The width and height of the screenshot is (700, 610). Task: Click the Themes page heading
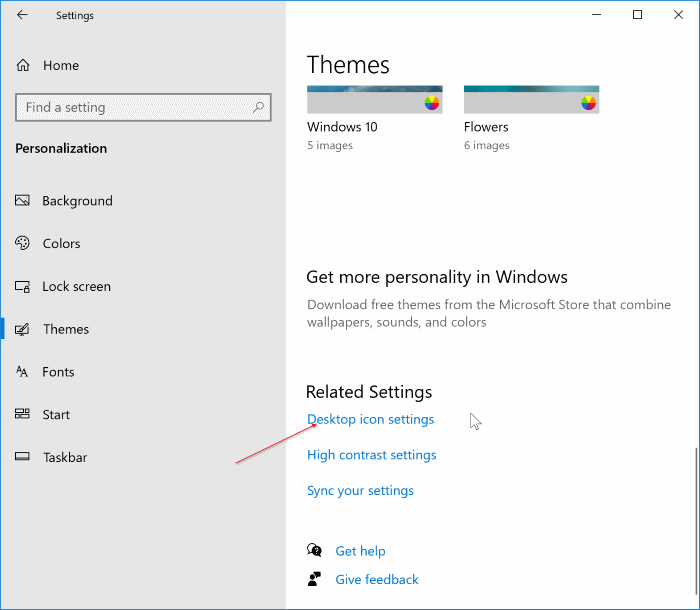tap(348, 65)
